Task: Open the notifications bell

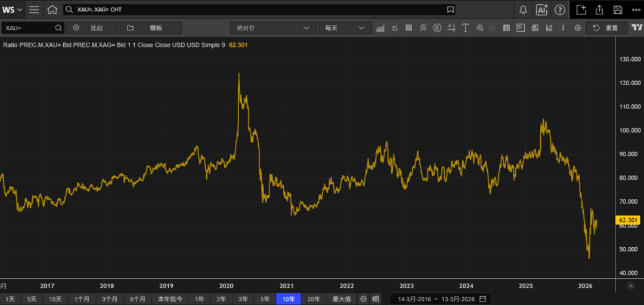Action: (524, 10)
